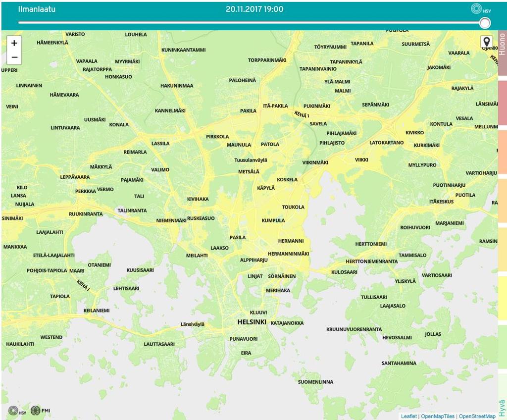The image size is (507, 420).
Task: Click the yellow legend color band
Action: click(x=503, y=298)
